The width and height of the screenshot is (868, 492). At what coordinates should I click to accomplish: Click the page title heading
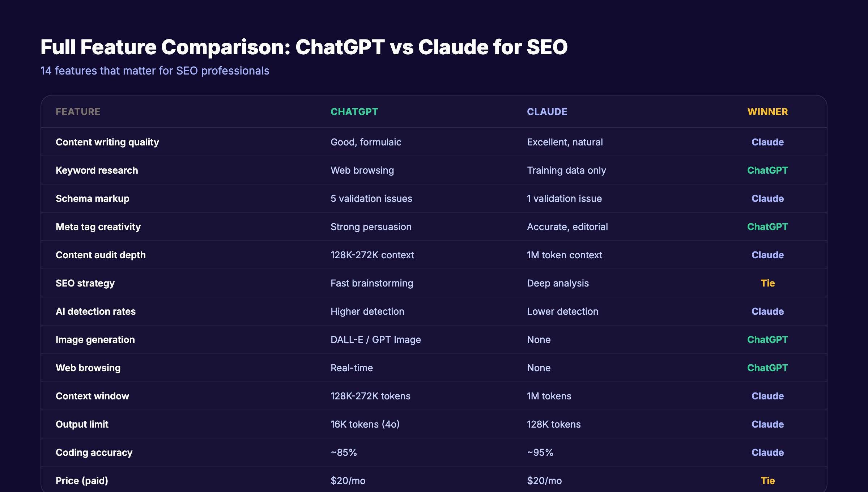[304, 46]
